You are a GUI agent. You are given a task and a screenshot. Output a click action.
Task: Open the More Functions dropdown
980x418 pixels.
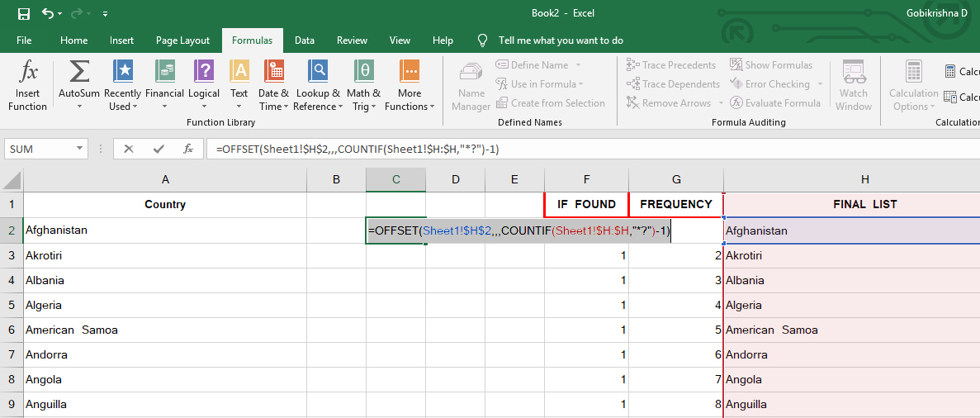click(x=410, y=86)
